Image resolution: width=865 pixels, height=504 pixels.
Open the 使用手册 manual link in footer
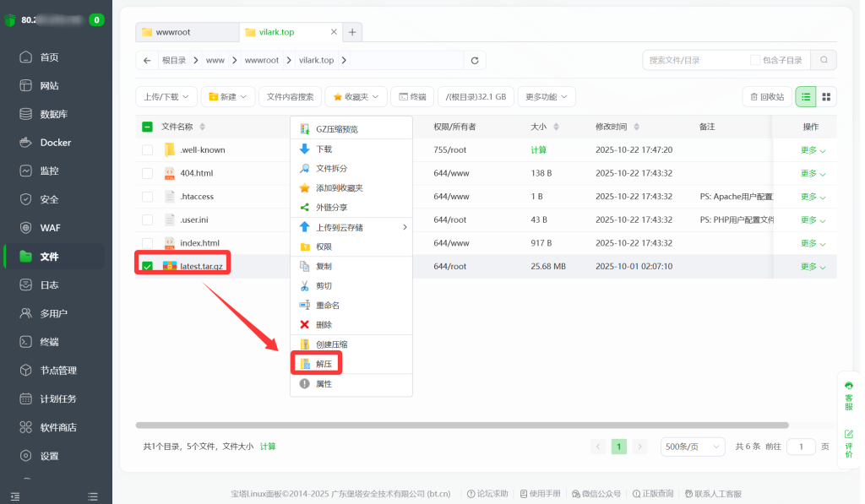(x=541, y=493)
